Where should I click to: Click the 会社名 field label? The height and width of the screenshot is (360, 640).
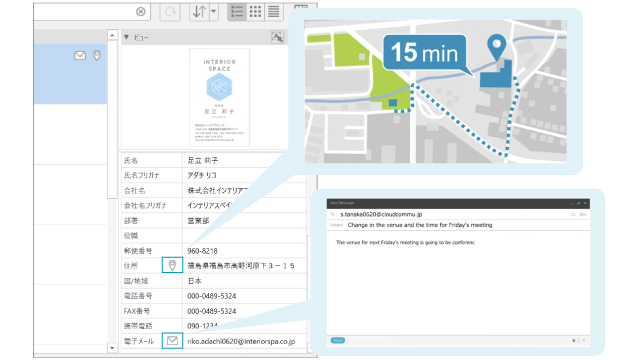[135, 190]
